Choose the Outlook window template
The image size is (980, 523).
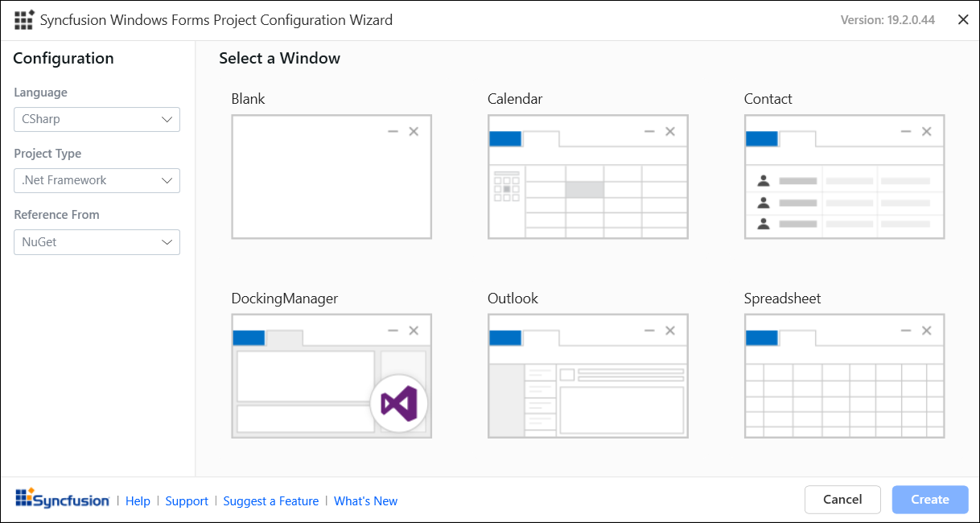587,377
